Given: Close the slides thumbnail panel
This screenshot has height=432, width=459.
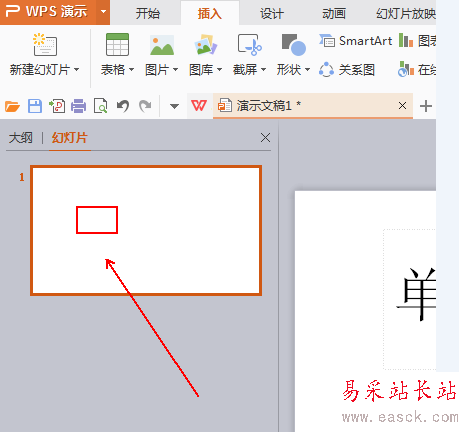Looking at the screenshot, I should tap(265, 137).
